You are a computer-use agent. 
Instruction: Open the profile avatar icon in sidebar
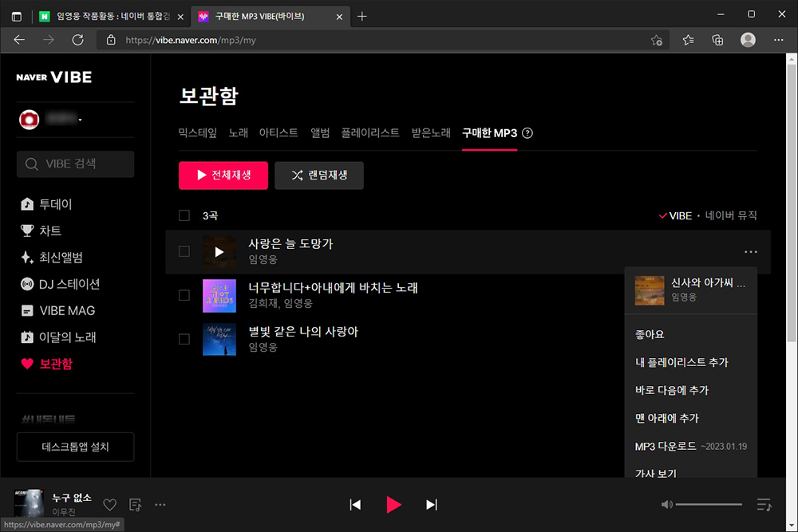tap(29, 120)
